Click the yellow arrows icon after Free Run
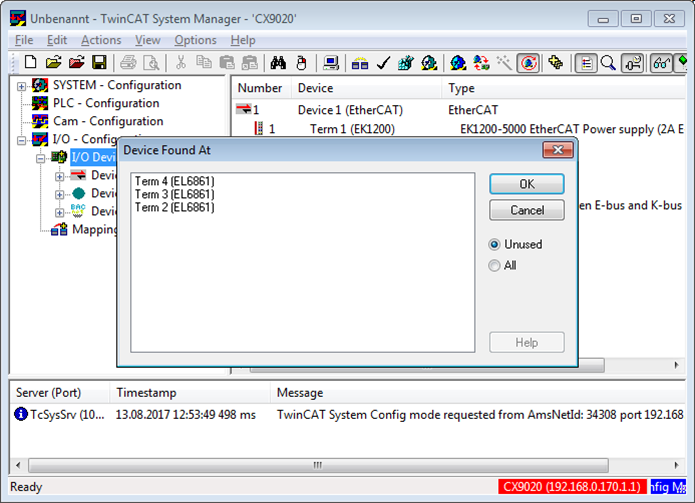Screen dimensions: 695x503 tap(555, 62)
